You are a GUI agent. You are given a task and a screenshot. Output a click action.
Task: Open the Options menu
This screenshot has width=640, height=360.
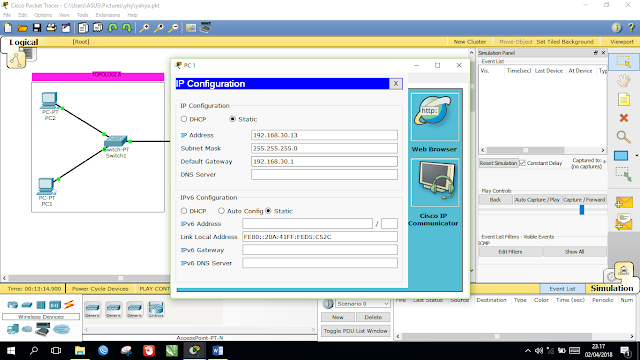point(43,15)
